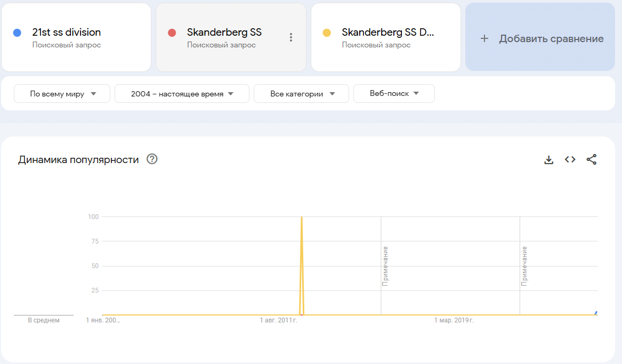Click the yellow spike peak at 100
Screen dimensions: 622x364
pyautogui.click(x=302, y=217)
